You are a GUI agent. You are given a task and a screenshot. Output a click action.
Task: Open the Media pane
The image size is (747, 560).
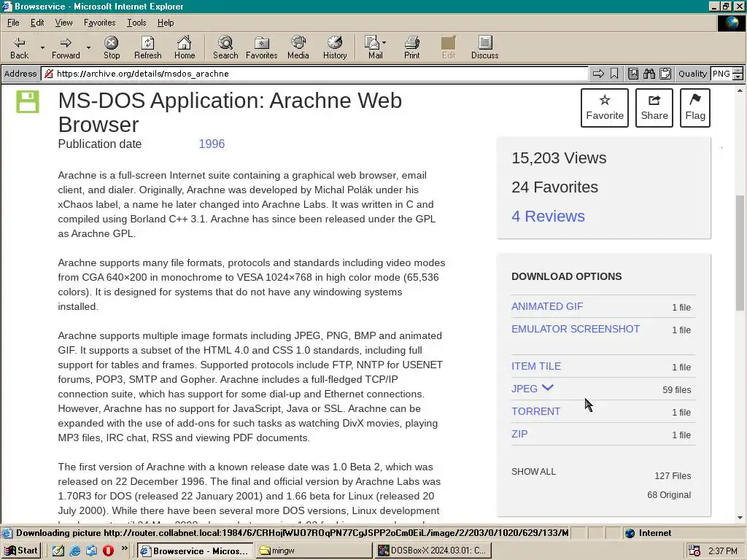click(x=298, y=47)
